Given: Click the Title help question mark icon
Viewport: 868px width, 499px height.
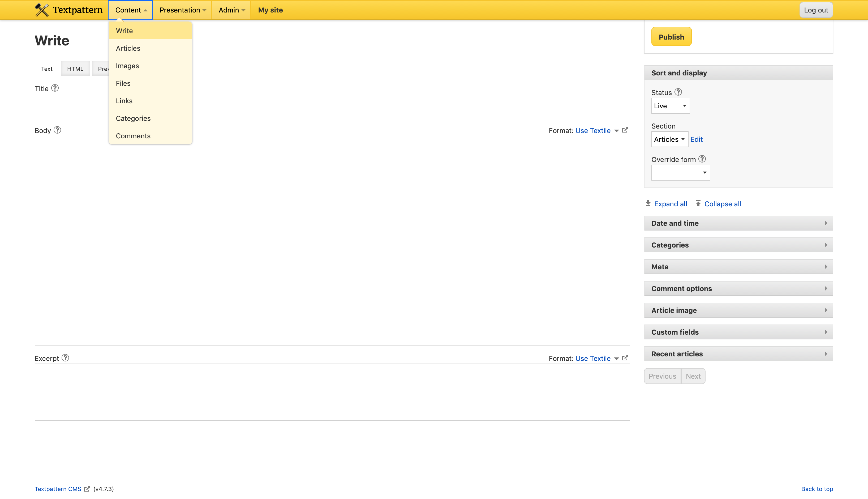Looking at the screenshot, I should [x=55, y=88].
